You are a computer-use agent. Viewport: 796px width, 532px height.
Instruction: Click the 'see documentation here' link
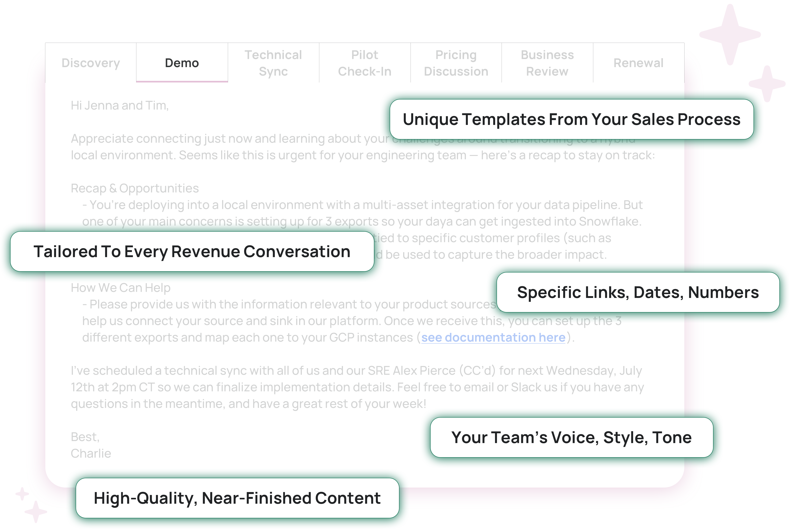tap(493, 337)
